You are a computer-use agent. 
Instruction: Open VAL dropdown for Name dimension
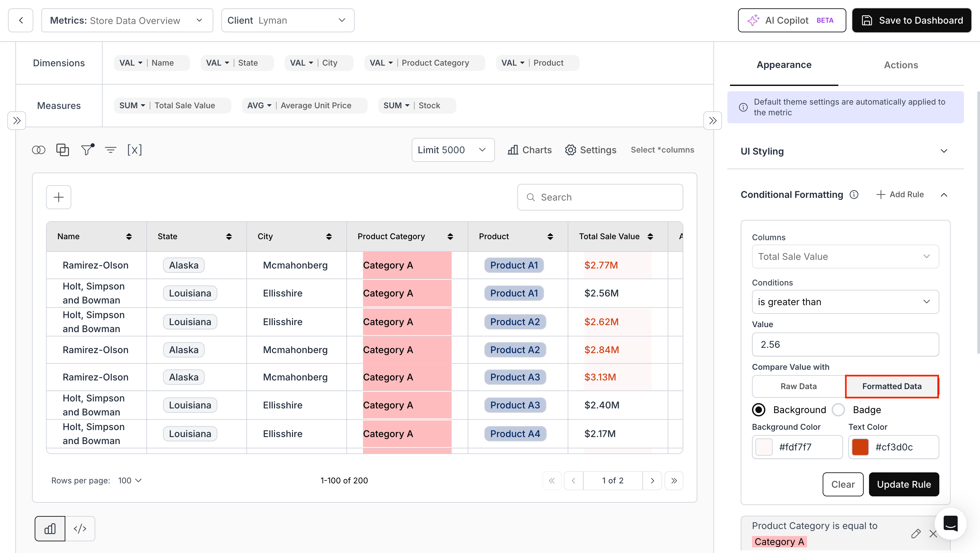tap(131, 63)
